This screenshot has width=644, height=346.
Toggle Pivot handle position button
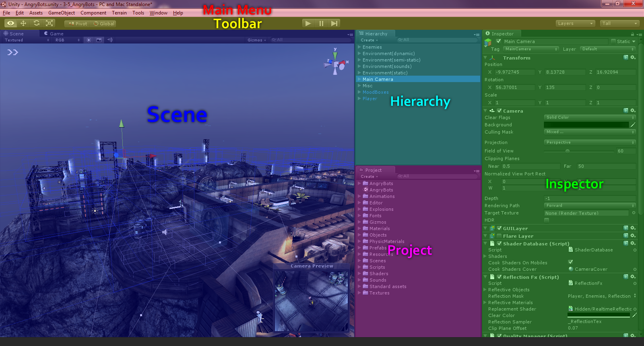pos(78,24)
